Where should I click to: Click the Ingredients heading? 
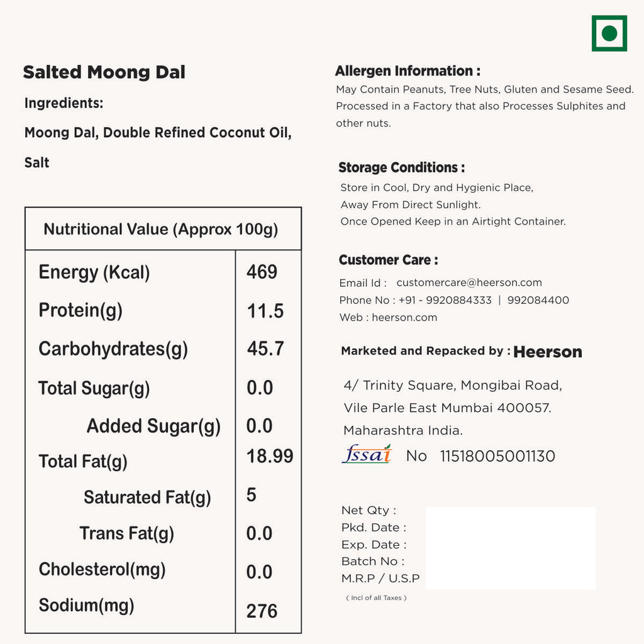pyautogui.click(x=64, y=103)
